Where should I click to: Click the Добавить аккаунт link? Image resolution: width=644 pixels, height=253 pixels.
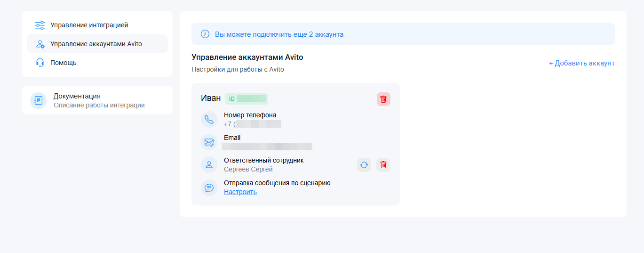tap(581, 63)
